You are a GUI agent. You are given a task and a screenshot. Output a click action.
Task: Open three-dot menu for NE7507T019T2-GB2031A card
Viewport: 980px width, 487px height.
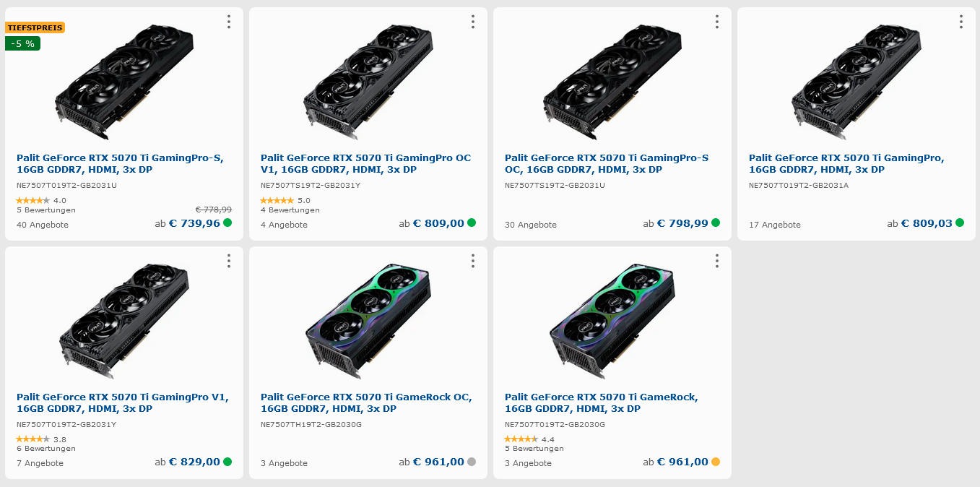click(961, 22)
